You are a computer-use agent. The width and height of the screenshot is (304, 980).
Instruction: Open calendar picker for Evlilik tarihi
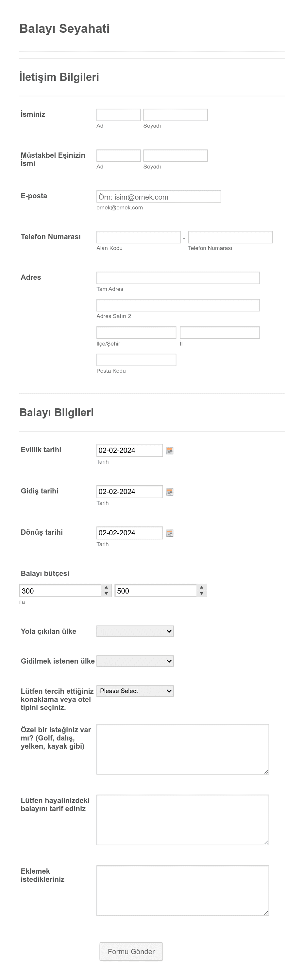pos(170,451)
